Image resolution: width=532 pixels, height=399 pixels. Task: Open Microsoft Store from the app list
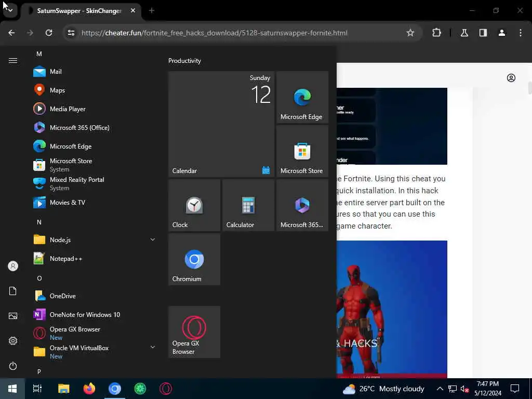[95, 165]
